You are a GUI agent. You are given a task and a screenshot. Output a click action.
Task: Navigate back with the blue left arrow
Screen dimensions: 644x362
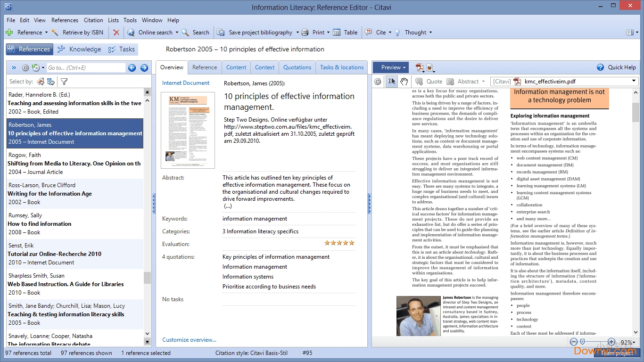tap(132, 68)
